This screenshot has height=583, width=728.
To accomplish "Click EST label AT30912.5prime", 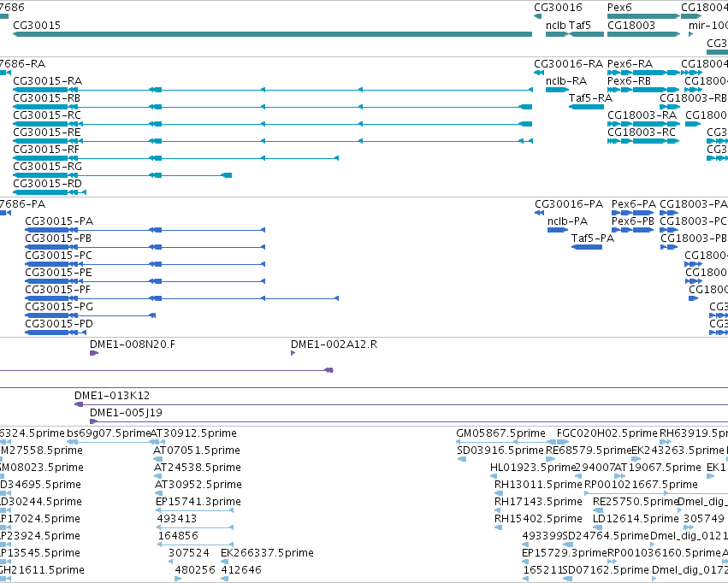I will tap(193, 433).
